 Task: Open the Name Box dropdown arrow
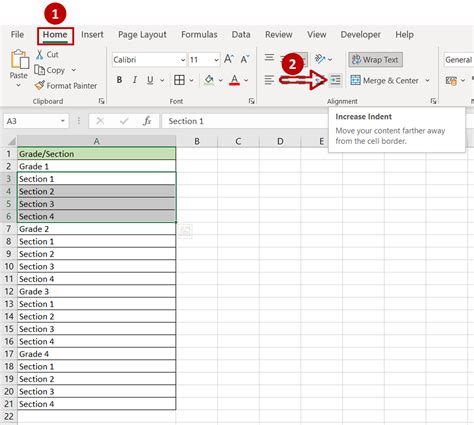coord(62,121)
